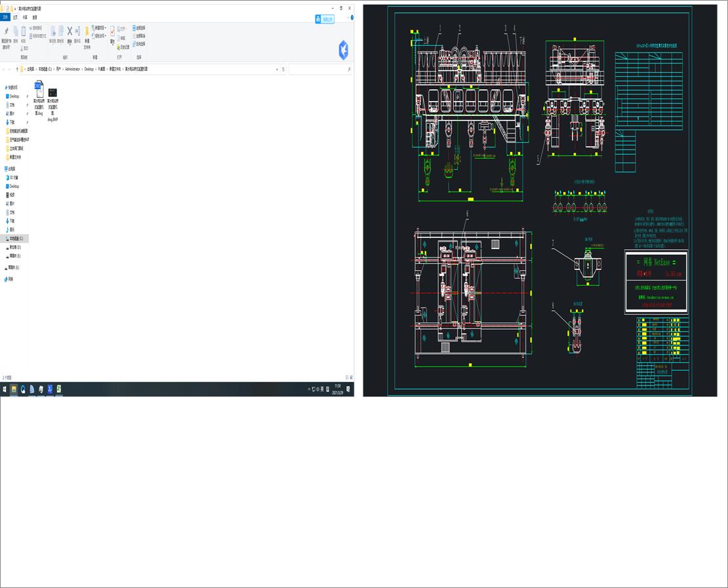Collapse the ribbon with the chevron
Viewport: 728px width, 588px height.
(x=348, y=18)
